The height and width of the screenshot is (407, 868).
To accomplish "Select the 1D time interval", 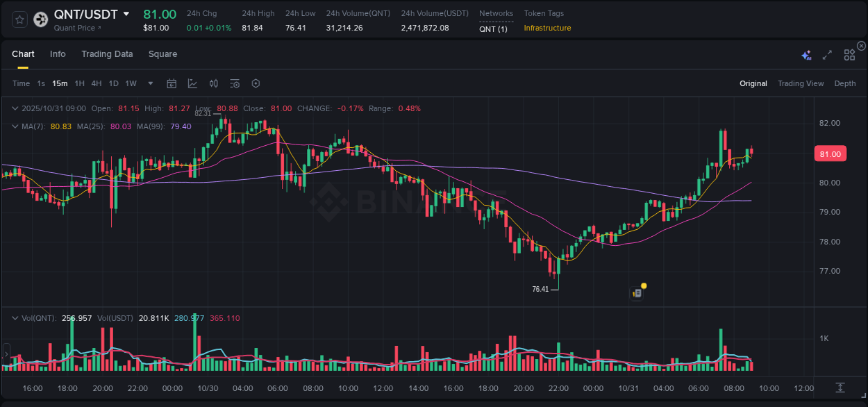I will (113, 83).
